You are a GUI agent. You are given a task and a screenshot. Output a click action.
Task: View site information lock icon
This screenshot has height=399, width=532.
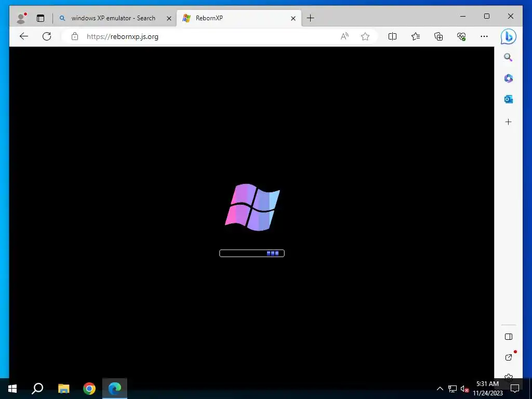75,36
